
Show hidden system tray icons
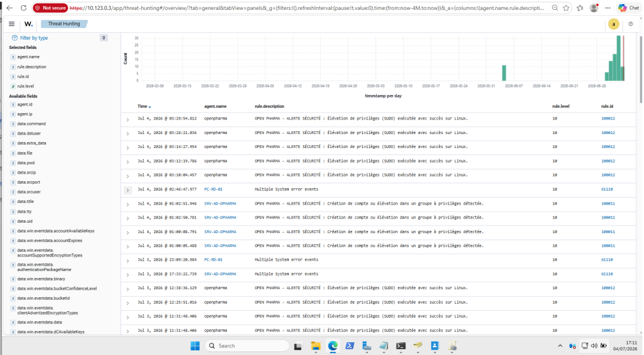click(x=560, y=346)
